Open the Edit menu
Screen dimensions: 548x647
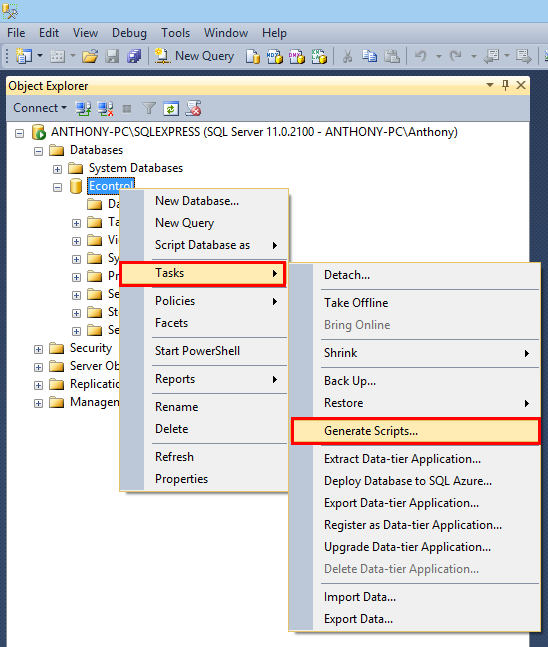click(49, 33)
